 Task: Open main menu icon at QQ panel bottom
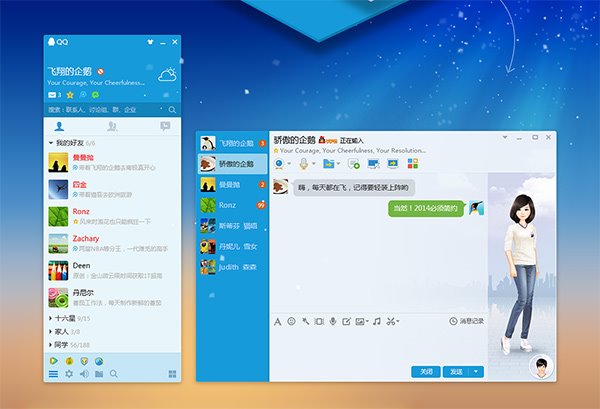click(54, 374)
